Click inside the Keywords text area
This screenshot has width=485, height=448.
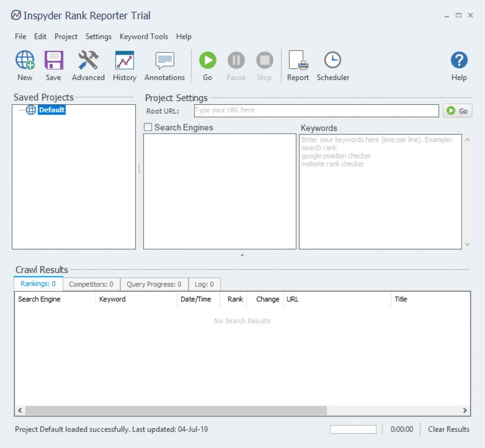pyautogui.click(x=380, y=191)
